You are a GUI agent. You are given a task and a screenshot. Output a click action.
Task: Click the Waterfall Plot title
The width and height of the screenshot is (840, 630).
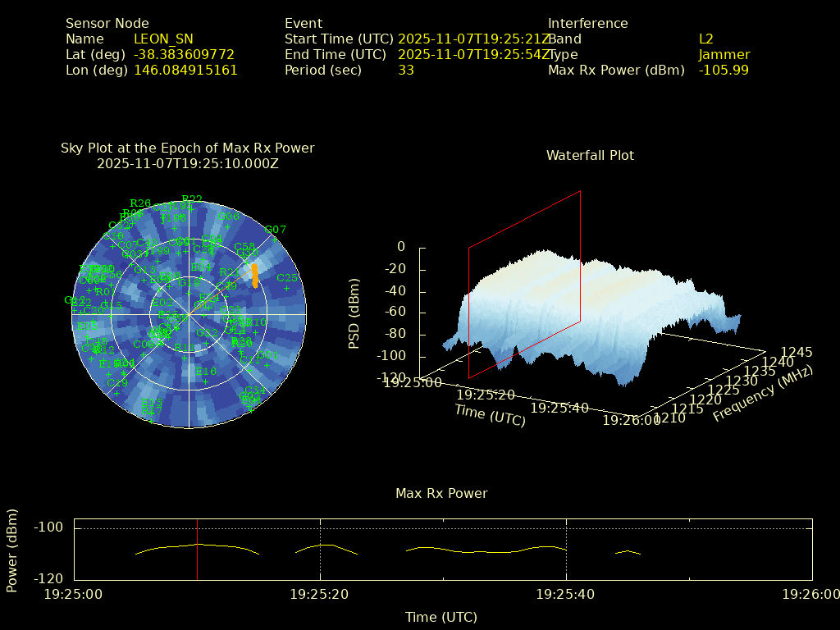[590, 155]
